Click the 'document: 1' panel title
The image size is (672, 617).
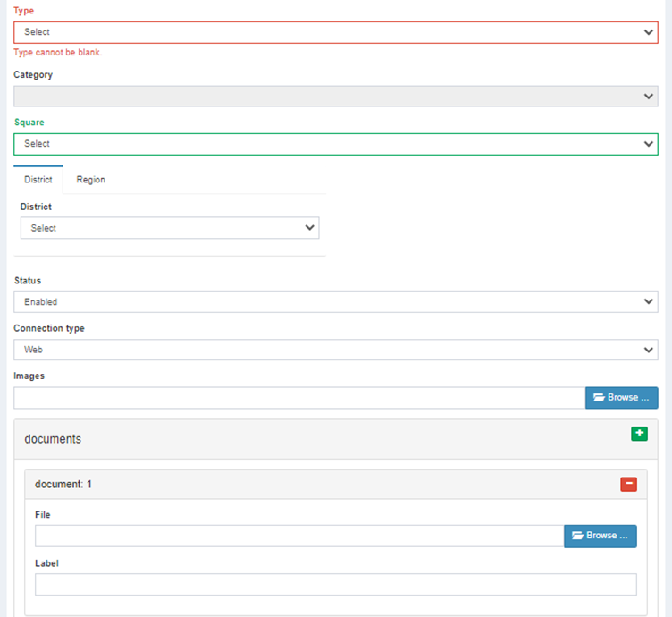pos(63,485)
